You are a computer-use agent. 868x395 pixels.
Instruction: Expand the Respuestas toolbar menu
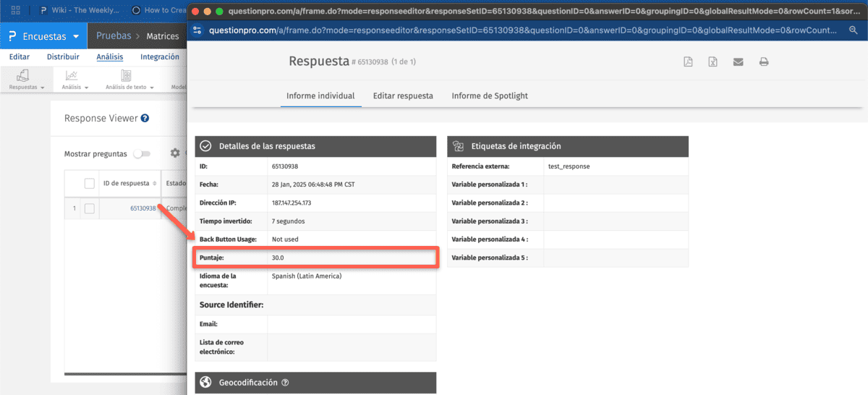click(x=26, y=79)
